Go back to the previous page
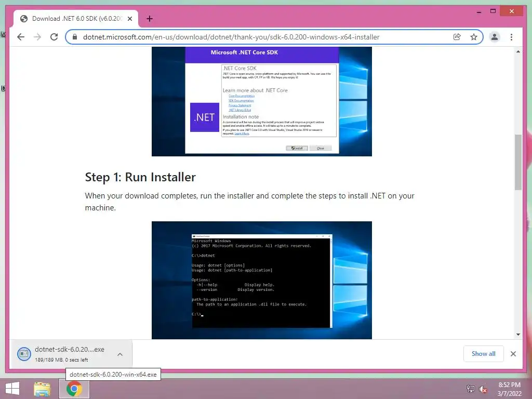Screen dimensions: 532x399 click(x=21, y=37)
